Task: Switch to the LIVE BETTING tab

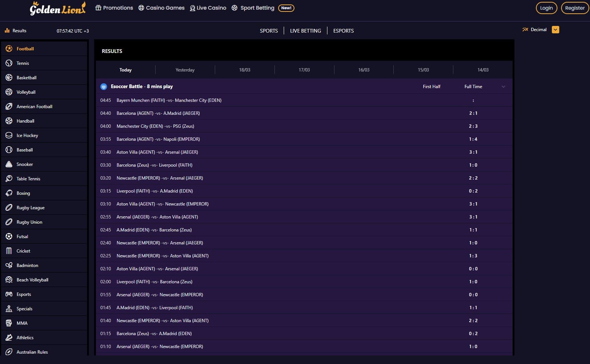Action: (306, 31)
